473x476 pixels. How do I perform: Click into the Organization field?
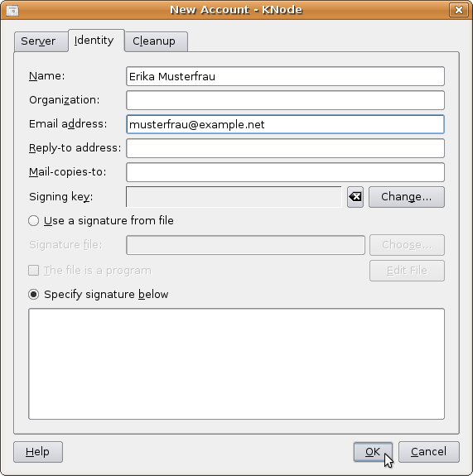[285, 100]
